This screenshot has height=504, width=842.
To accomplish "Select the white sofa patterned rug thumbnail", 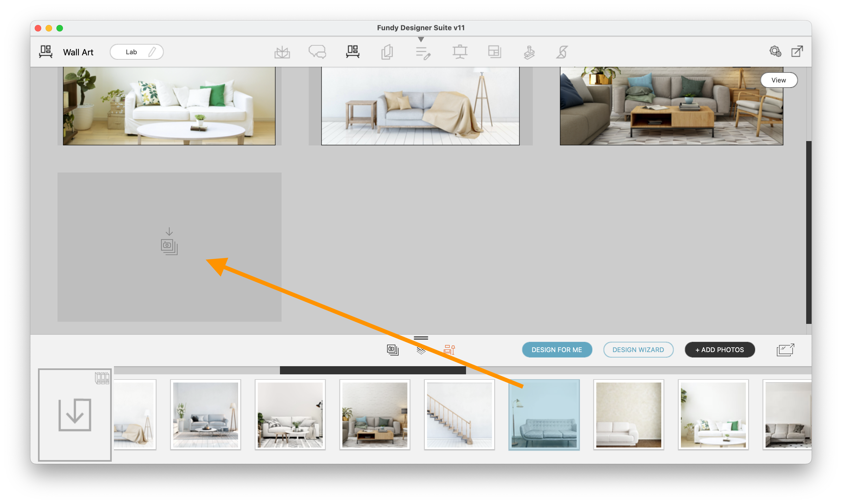I will click(x=290, y=415).
